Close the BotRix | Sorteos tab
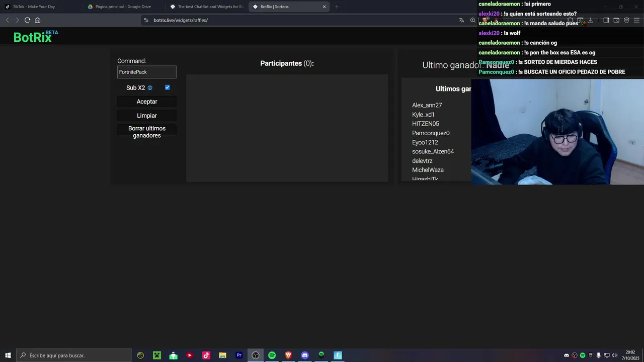Screen dimensions: 644x362 click(x=324, y=7)
